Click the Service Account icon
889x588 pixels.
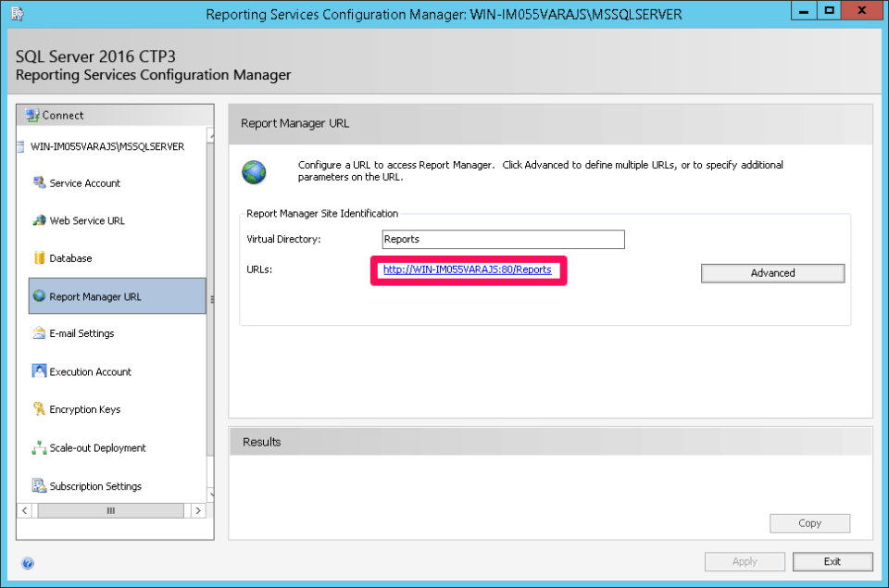coord(39,182)
